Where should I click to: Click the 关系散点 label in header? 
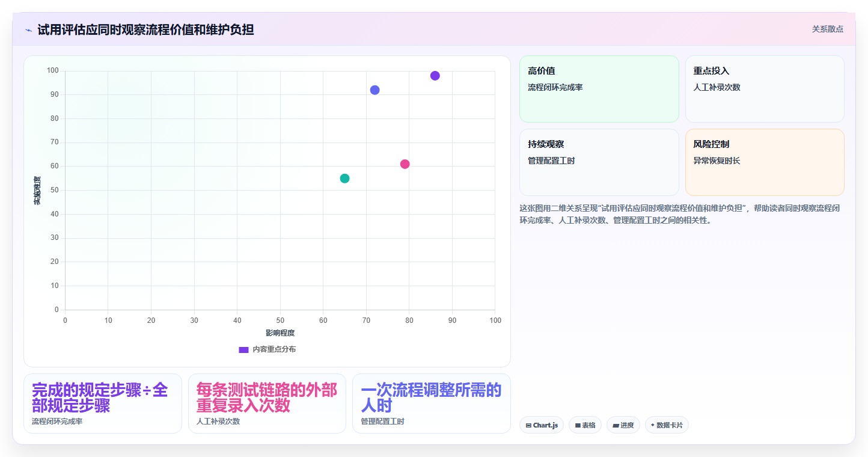point(828,29)
